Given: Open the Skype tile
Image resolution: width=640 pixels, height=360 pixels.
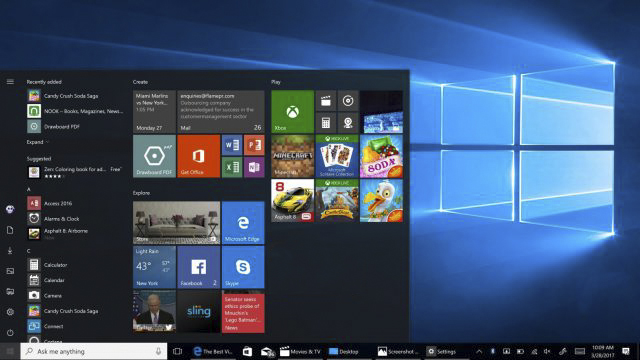Looking at the screenshot, I should 243,267.
